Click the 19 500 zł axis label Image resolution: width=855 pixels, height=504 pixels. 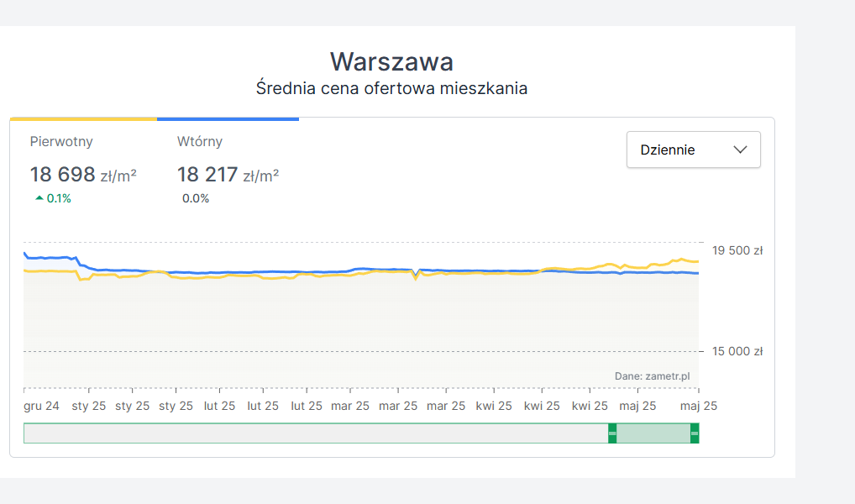[737, 250]
